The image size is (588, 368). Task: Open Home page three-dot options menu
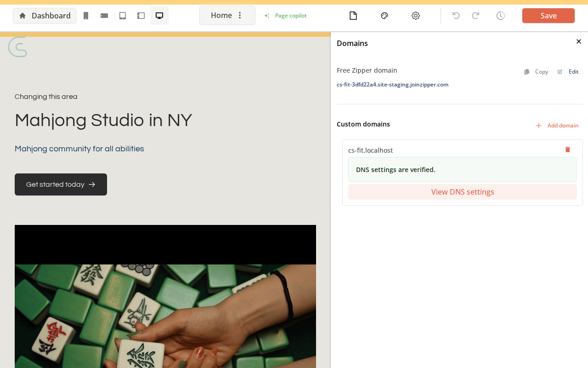click(x=240, y=15)
